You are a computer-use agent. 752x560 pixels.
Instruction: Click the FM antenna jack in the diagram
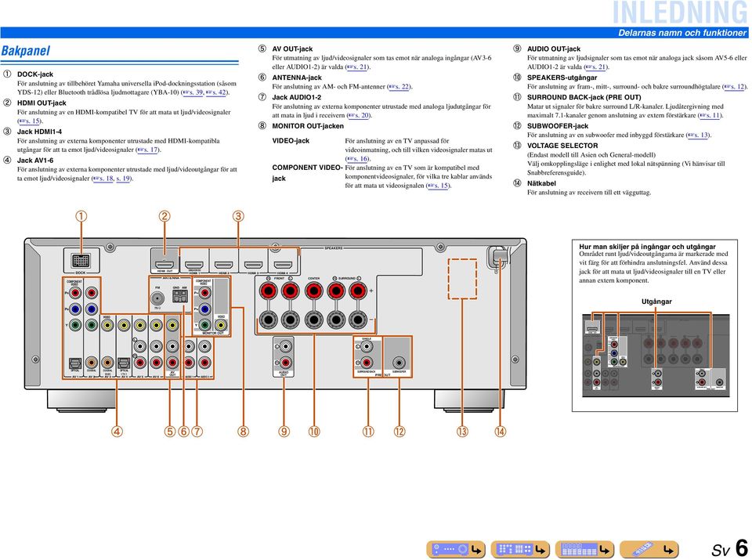157,298
